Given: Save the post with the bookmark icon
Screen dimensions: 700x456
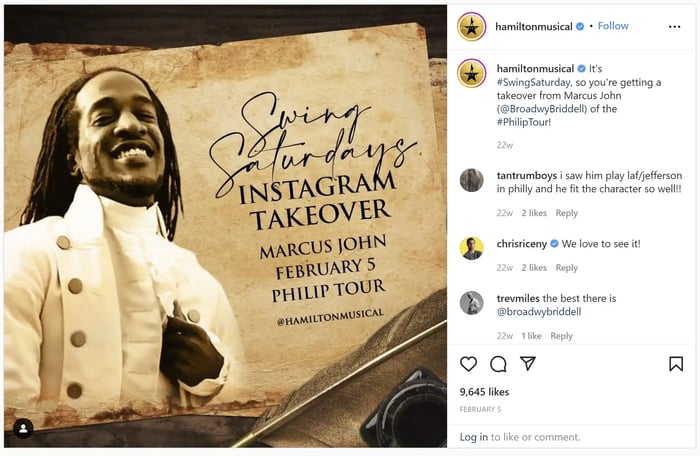Looking at the screenshot, I should (x=676, y=364).
